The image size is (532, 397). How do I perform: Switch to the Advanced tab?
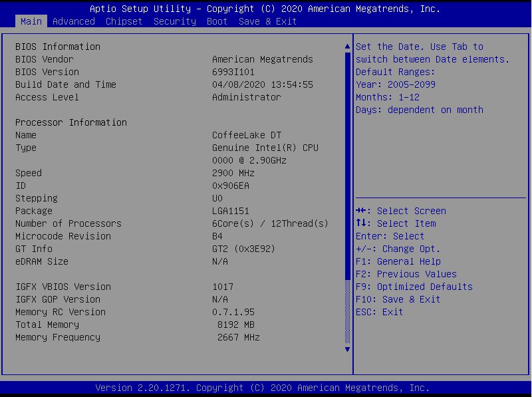(73, 21)
